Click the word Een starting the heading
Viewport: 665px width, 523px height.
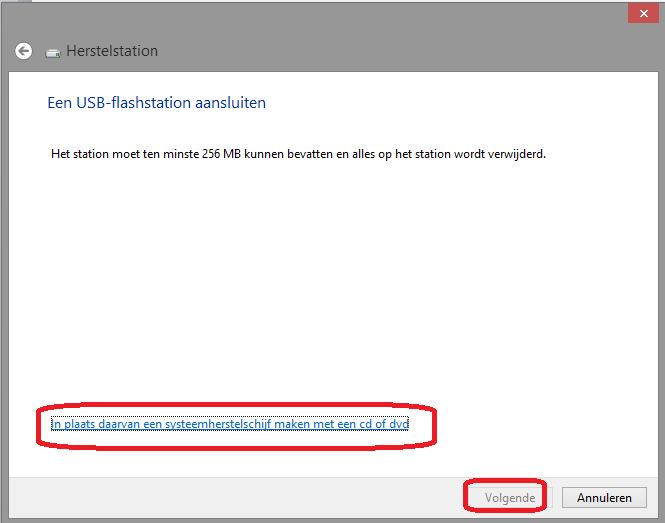click(x=59, y=102)
